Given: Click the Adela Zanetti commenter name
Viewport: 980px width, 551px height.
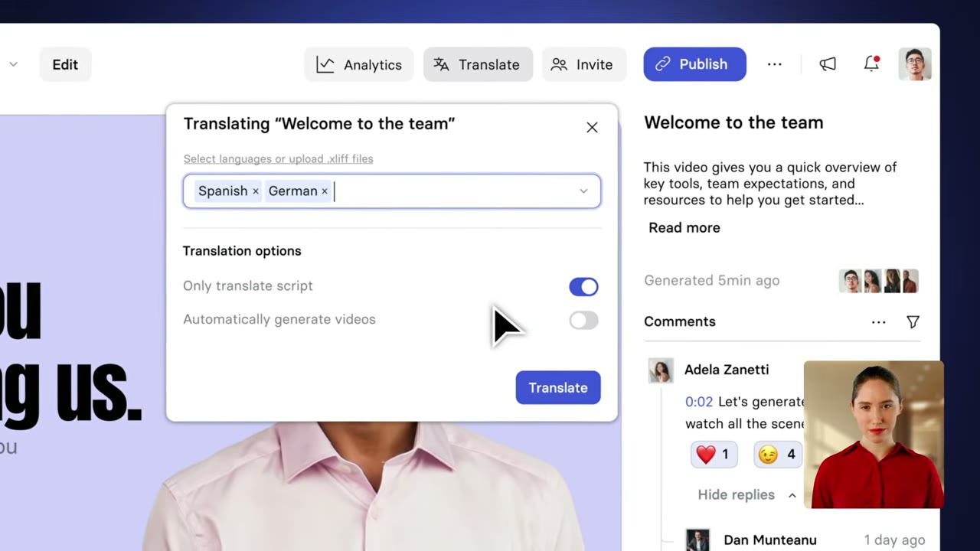Looking at the screenshot, I should 727,370.
